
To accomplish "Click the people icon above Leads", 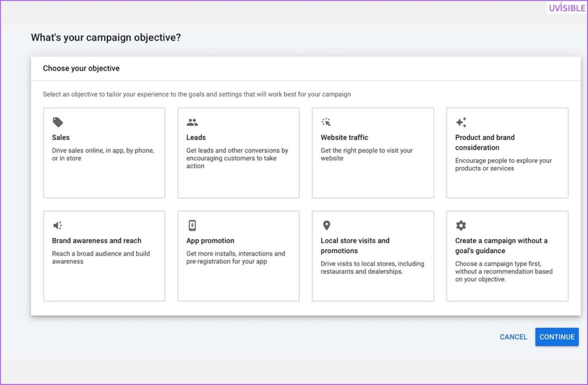I will 192,121.
